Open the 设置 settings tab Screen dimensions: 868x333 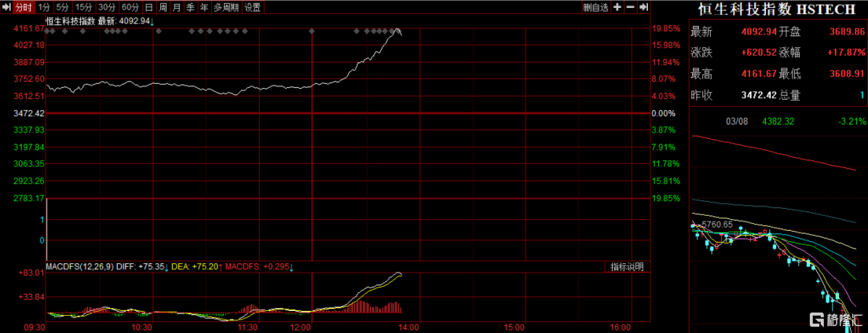pos(253,7)
